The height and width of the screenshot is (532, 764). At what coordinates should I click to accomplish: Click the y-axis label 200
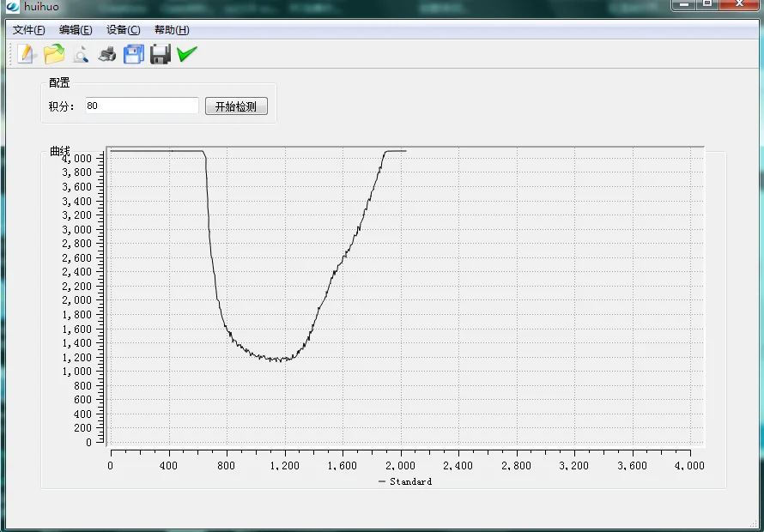click(x=82, y=427)
